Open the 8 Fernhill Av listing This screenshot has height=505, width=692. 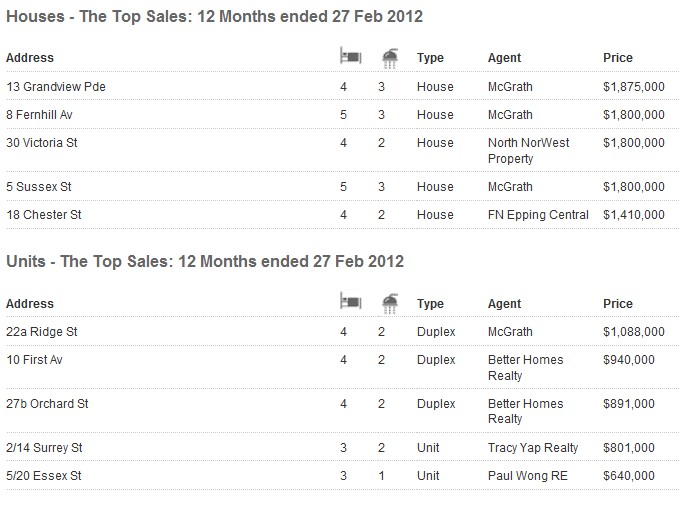point(39,115)
